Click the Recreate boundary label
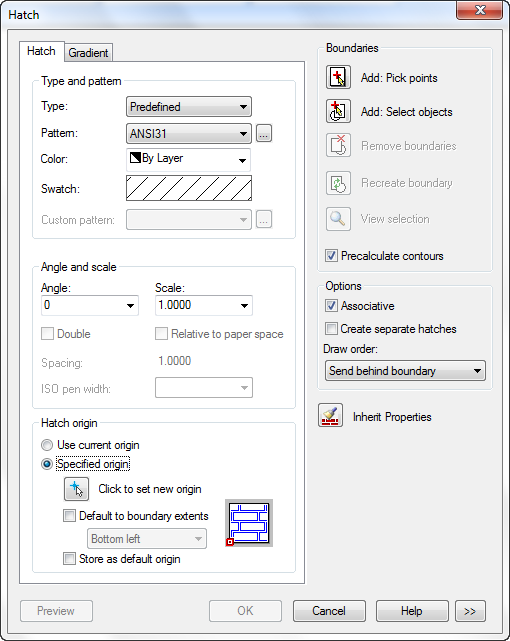Image resolution: width=510 pixels, height=641 pixels. pyautogui.click(x=407, y=183)
